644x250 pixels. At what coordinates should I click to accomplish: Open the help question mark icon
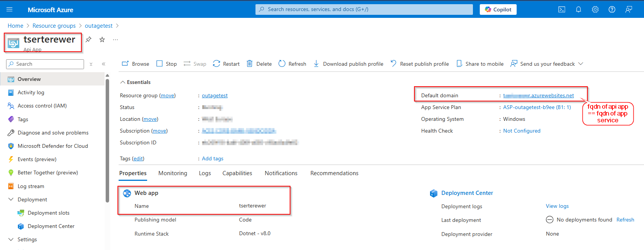tap(612, 9)
